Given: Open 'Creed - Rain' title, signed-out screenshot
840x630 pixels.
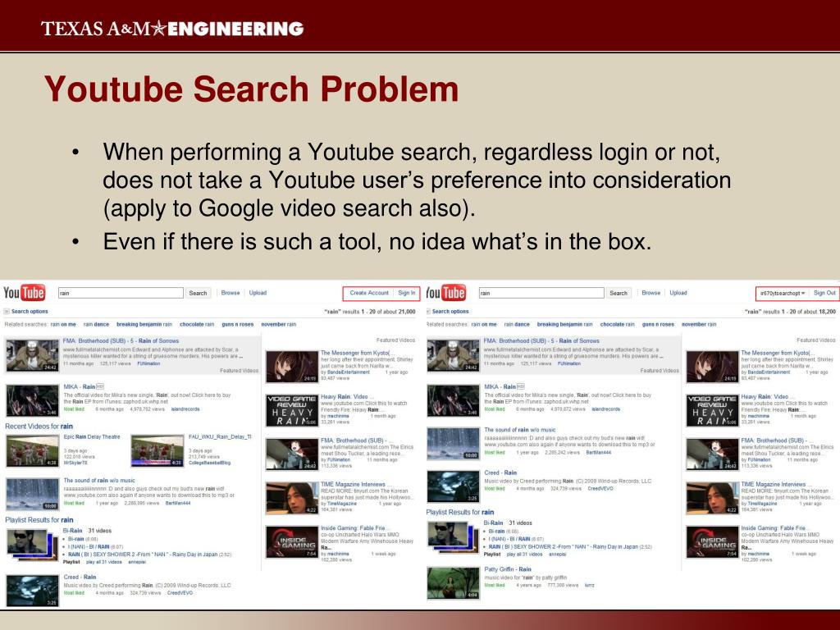Looking at the screenshot, I should 80,577.
